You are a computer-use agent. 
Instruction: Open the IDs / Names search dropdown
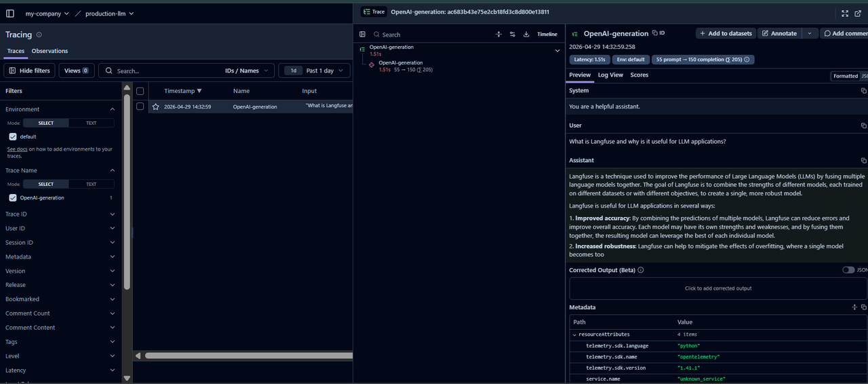click(x=247, y=71)
